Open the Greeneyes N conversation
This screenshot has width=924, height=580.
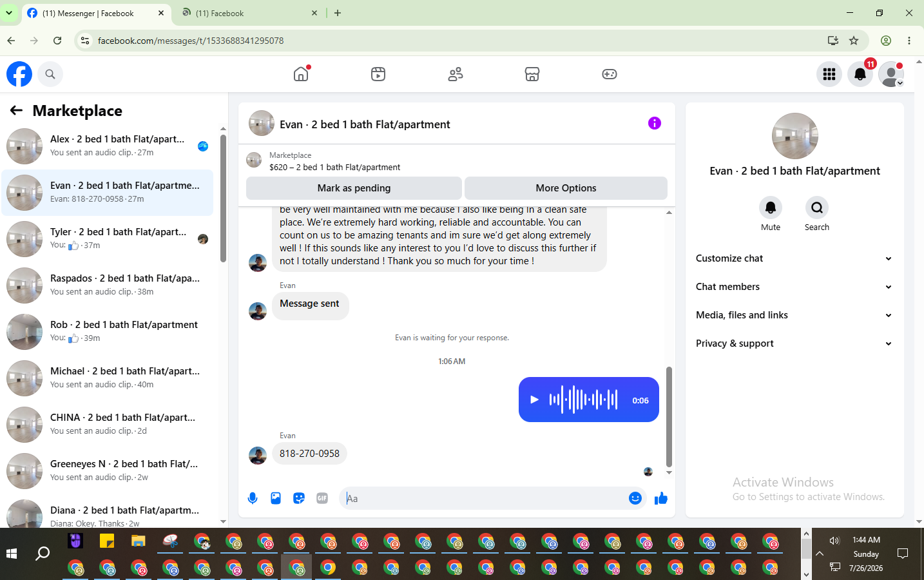[108, 471]
